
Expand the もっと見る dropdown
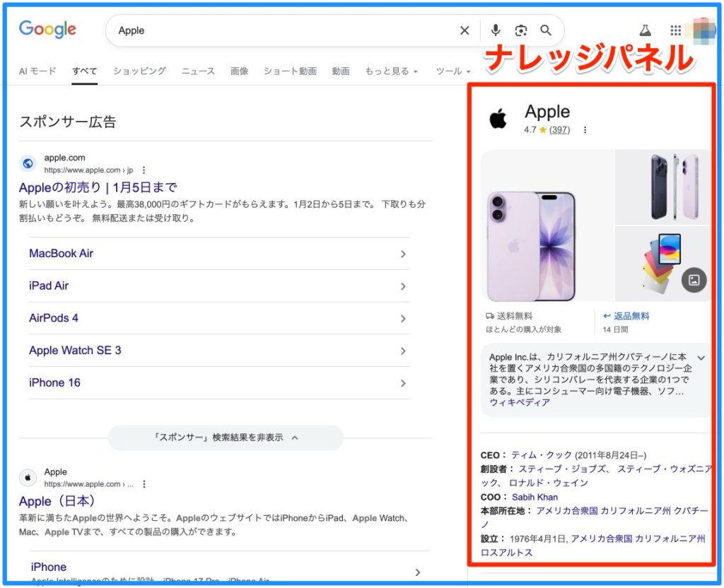(391, 71)
